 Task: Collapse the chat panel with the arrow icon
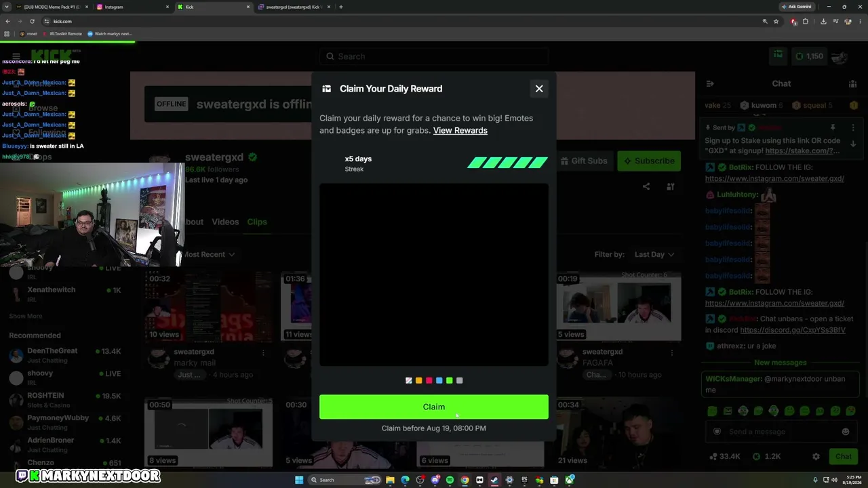(710, 83)
